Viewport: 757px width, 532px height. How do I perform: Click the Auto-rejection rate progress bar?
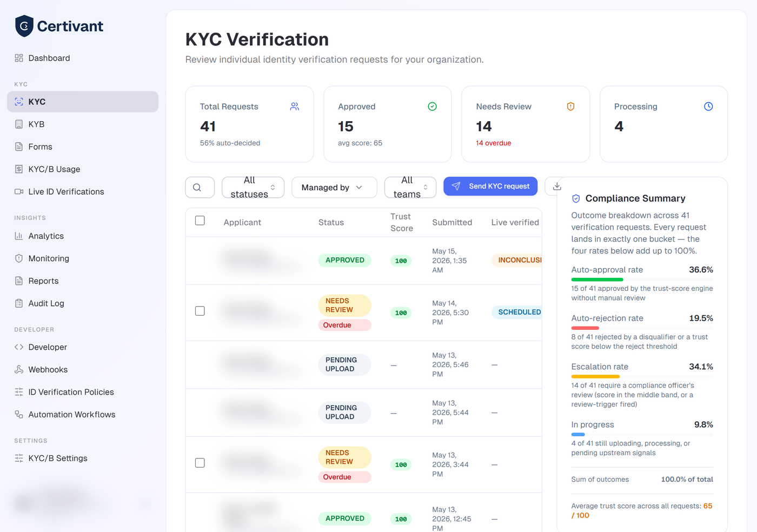(x=642, y=328)
